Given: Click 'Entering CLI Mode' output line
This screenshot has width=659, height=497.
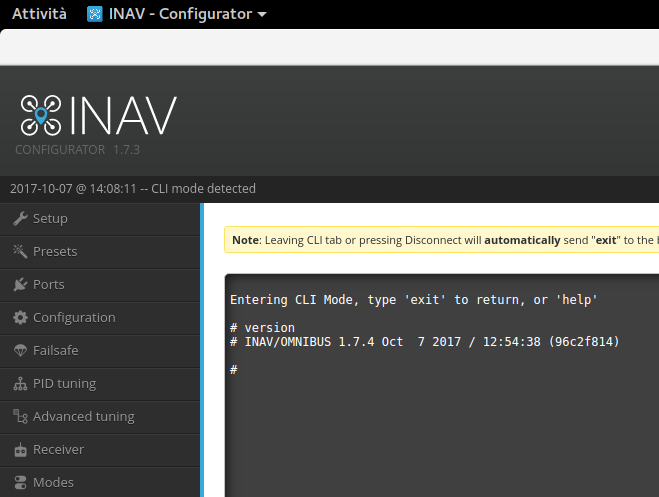Looking at the screenshot, I should click(414, 300).
